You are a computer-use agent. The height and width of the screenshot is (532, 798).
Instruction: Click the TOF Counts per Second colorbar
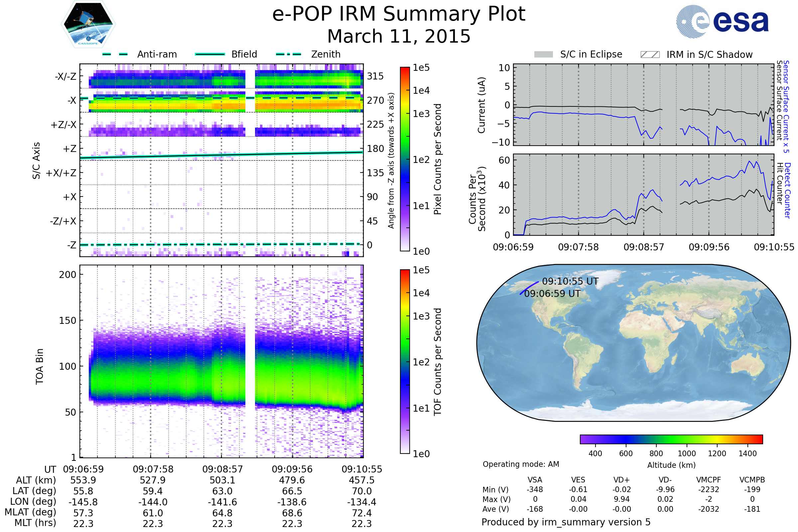[x=405, y=361]
